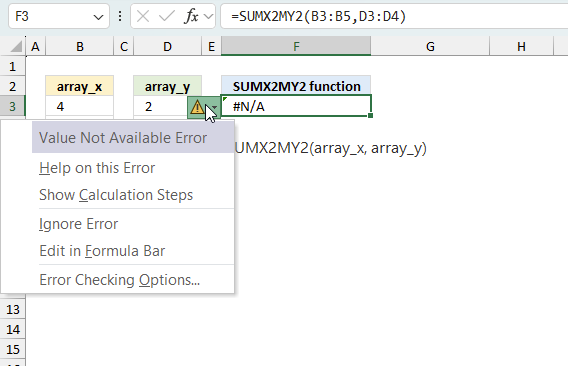Image resolution: width=568 pixels, height=366 pixels.
Task: Click the Enter checkmark icon in formula bar
Action: (167, 16)
